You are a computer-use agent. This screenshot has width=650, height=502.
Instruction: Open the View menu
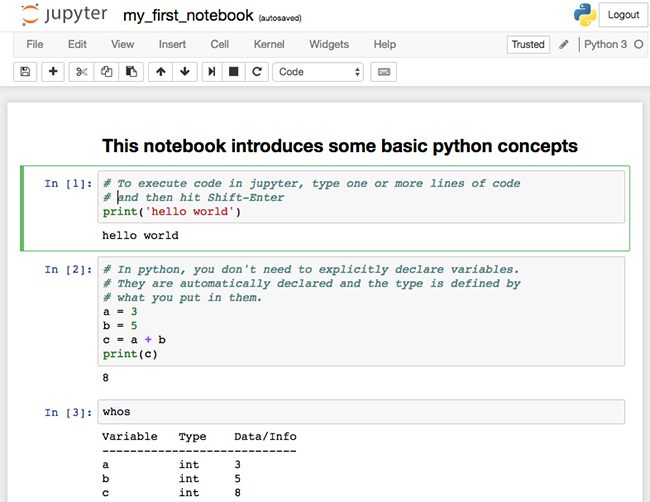click(x=122, y=44)
